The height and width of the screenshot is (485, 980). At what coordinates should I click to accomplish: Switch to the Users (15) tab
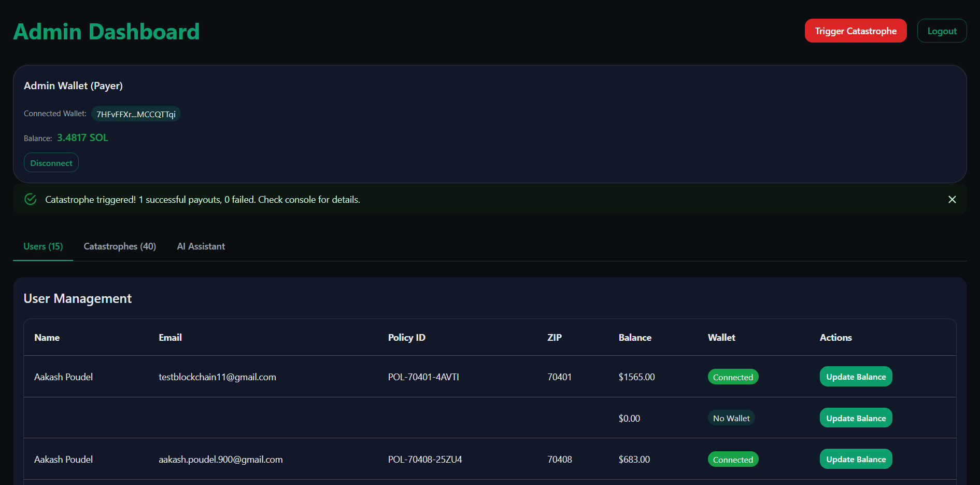click(x=43, y=246)
